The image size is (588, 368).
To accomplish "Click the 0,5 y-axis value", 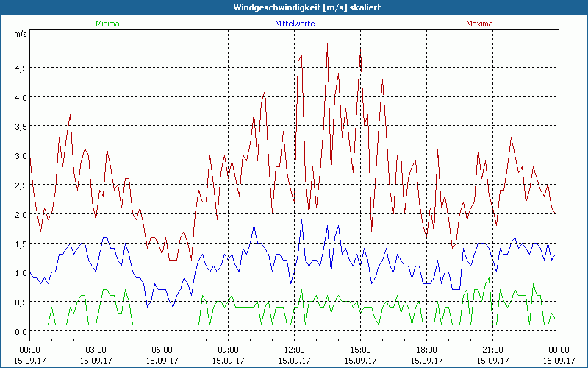I will [20, 302].
